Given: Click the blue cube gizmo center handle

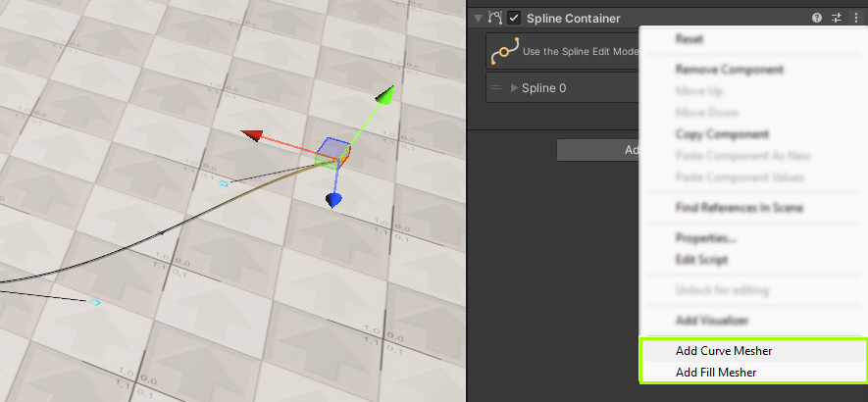Looking at the screenshot, I should (334, 153).
